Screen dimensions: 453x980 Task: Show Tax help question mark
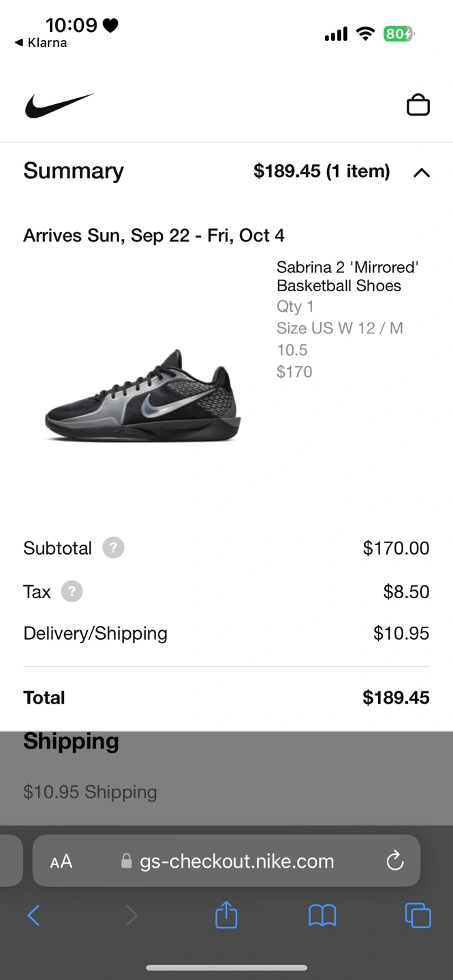[72, 591]
